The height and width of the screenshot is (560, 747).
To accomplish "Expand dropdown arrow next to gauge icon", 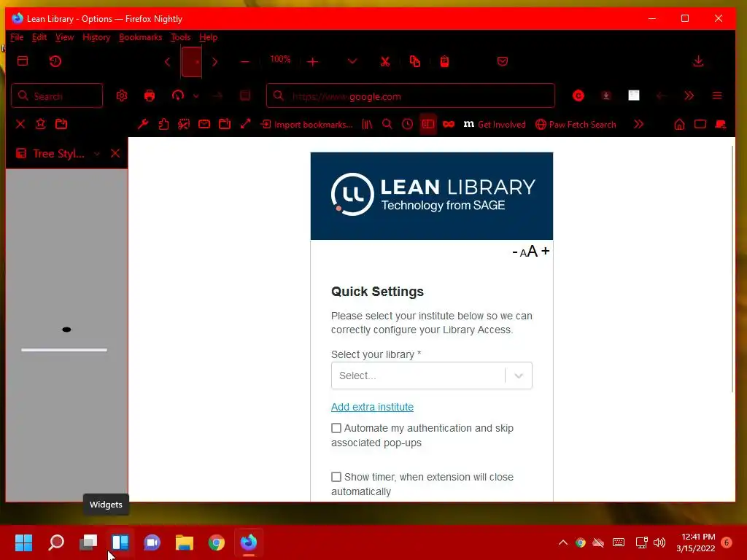I will click(196, 96).
